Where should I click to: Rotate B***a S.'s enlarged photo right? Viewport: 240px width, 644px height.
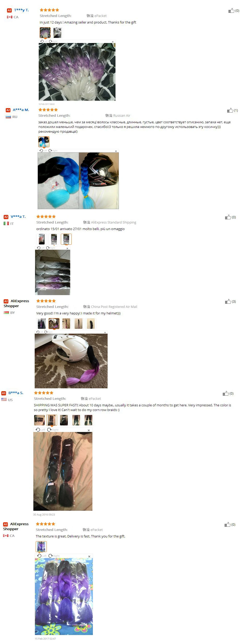pos(53,430)
